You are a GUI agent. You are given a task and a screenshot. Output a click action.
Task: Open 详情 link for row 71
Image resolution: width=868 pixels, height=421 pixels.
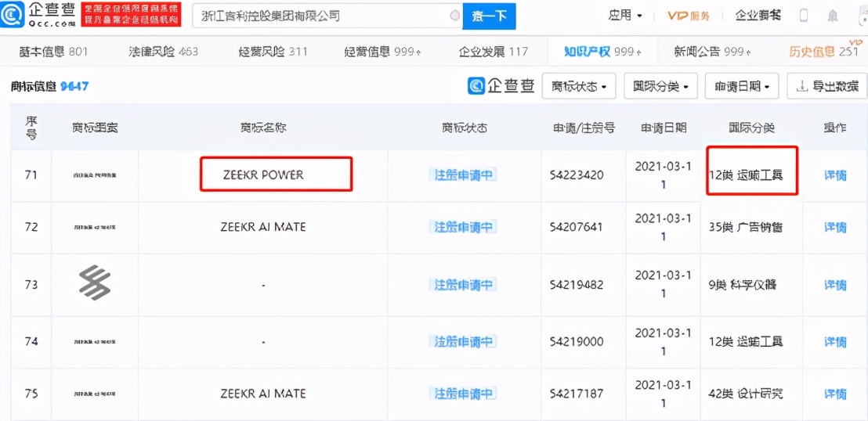click(x=835, y=175)
